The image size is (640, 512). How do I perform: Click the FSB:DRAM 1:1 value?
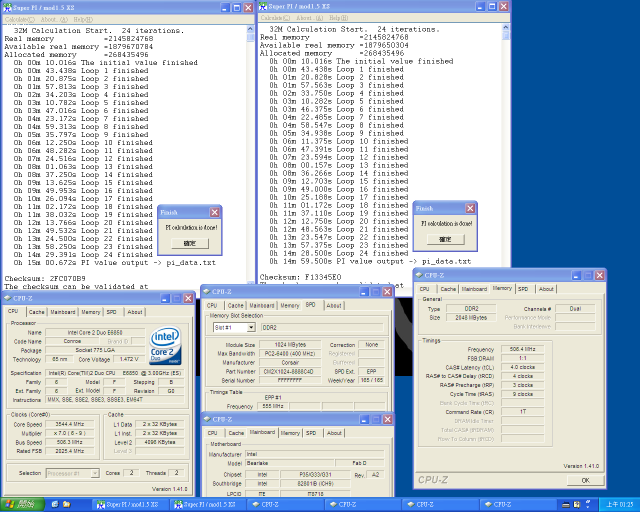click(x=522, y=358)
